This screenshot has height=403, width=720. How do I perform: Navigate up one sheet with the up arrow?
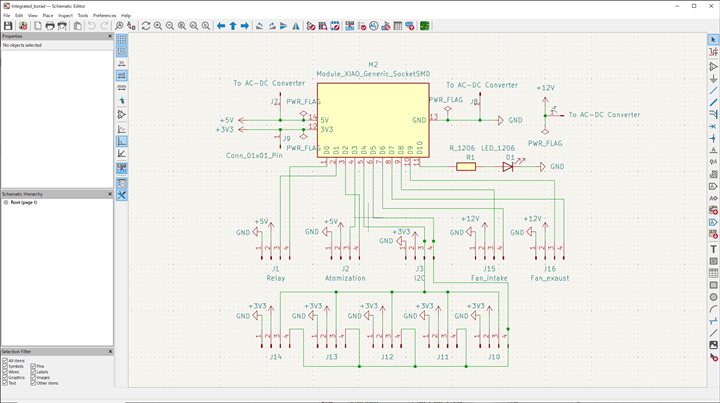(x=233, y=26)
